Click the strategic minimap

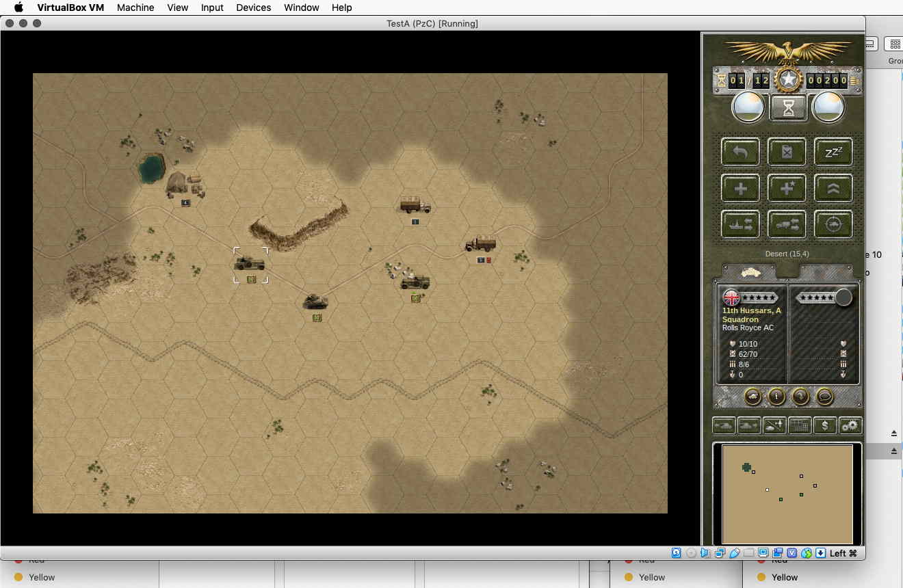point(787,494)
